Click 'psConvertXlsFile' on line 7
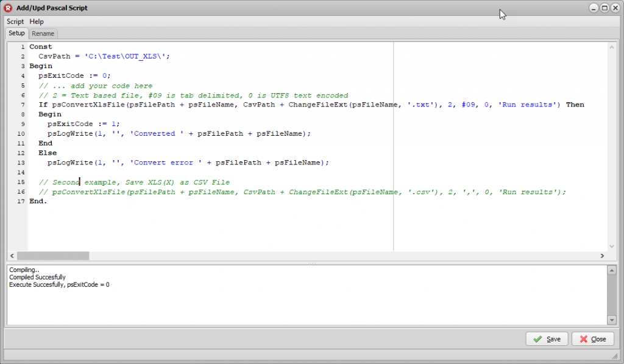Viewport: 624px width, 364px height. click(x=88, y=105)
